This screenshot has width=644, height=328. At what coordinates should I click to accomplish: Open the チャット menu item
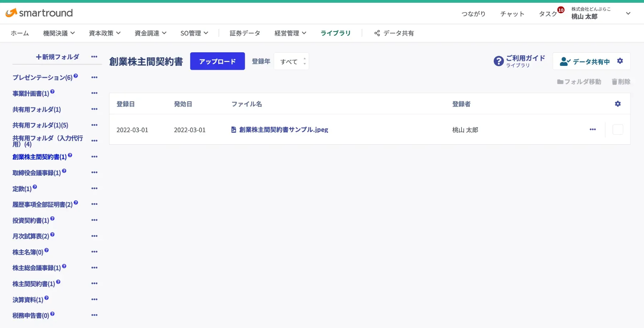tap(512, 14)
